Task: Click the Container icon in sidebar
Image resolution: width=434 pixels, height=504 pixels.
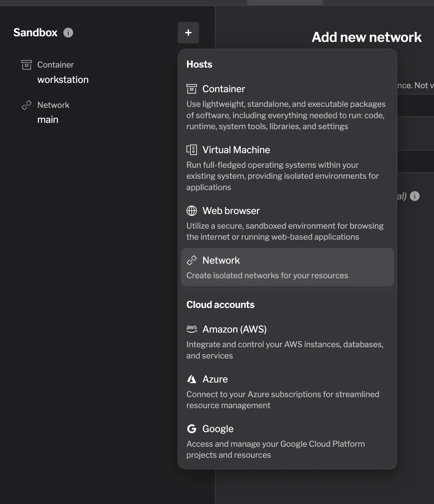Action: (27, 65)
